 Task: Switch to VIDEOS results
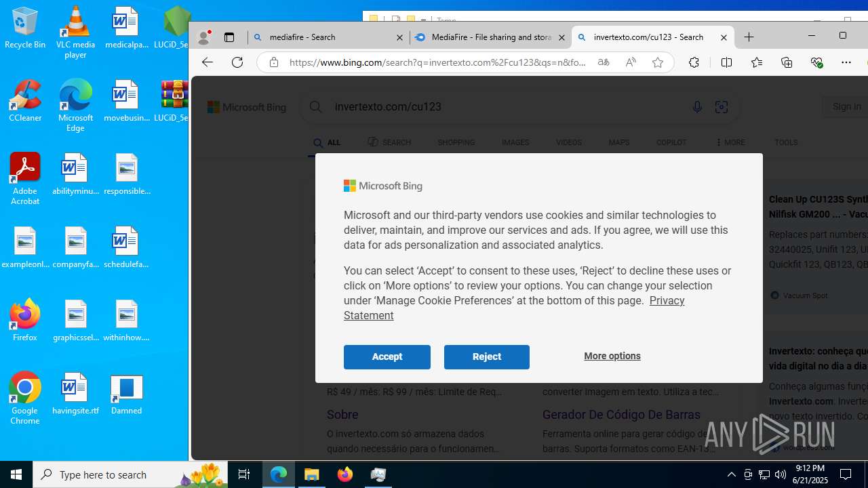[x=569, y=142]
